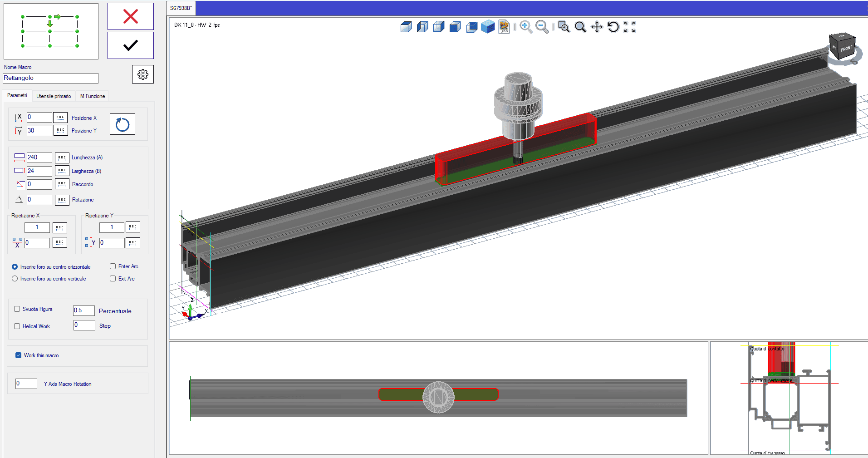The image size is (868, 458).
Task: Zoom in with the plus magnifier
Action: tap(525, 27)
